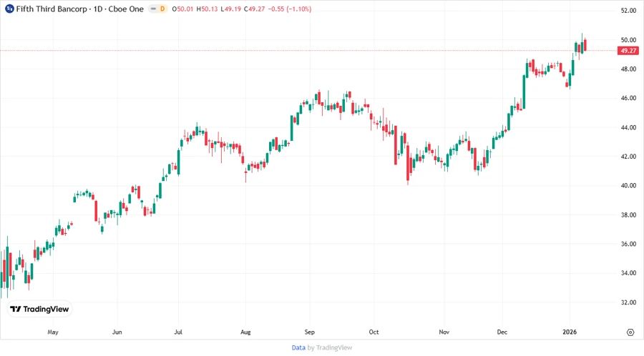Click the 42.00 price axis label

pyautogui.click(x=628, y=157)
